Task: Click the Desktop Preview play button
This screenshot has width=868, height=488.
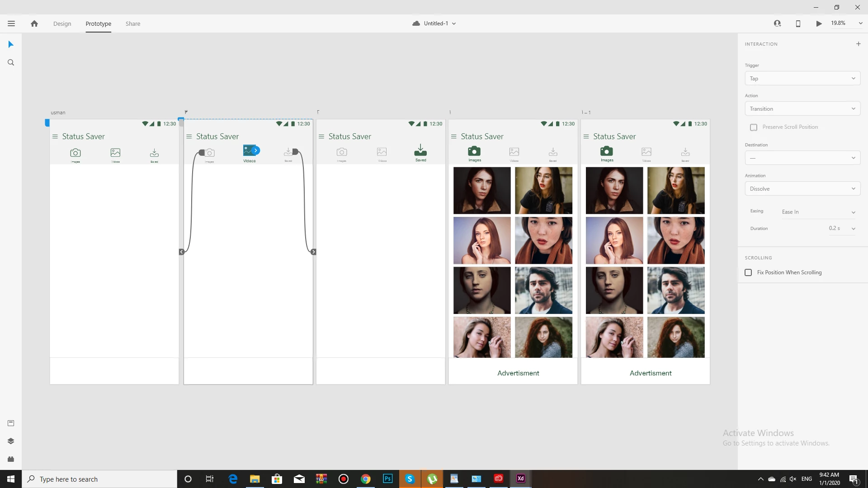Action: (819, 23)
